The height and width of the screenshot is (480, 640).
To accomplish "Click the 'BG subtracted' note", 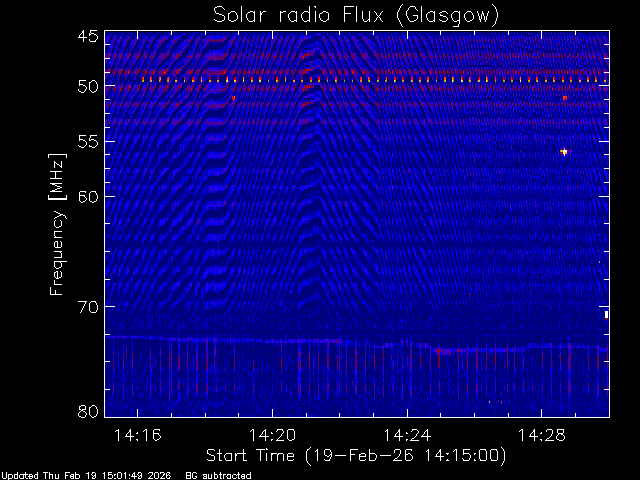I will pyautogui.click(x=218, y=476).
